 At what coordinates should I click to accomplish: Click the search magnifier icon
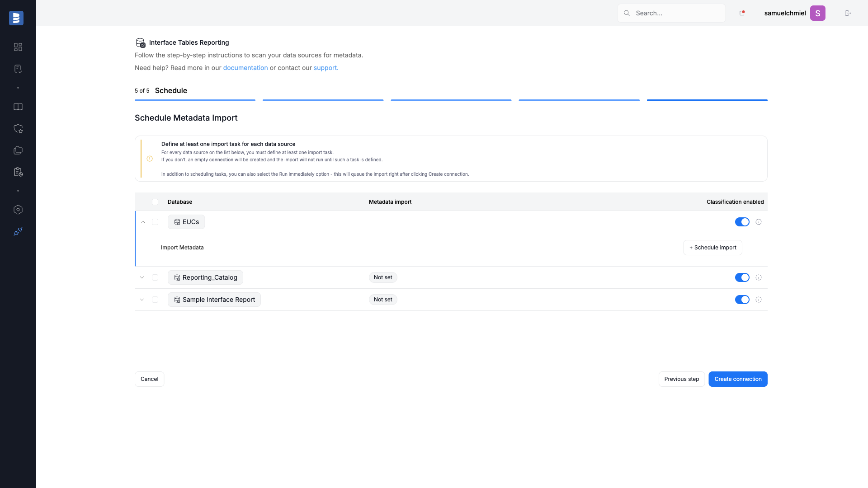coord(627,13)
